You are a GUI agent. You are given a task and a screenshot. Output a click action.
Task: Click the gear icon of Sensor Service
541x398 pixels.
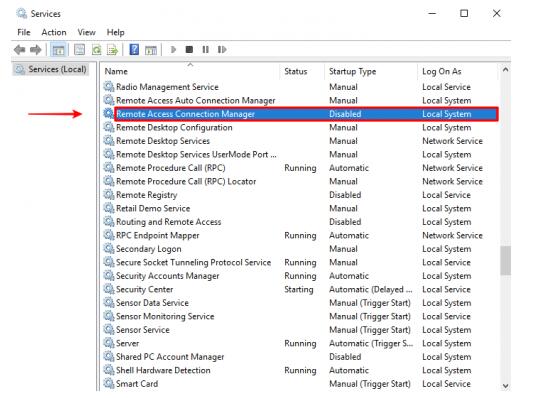coord(109,329)
